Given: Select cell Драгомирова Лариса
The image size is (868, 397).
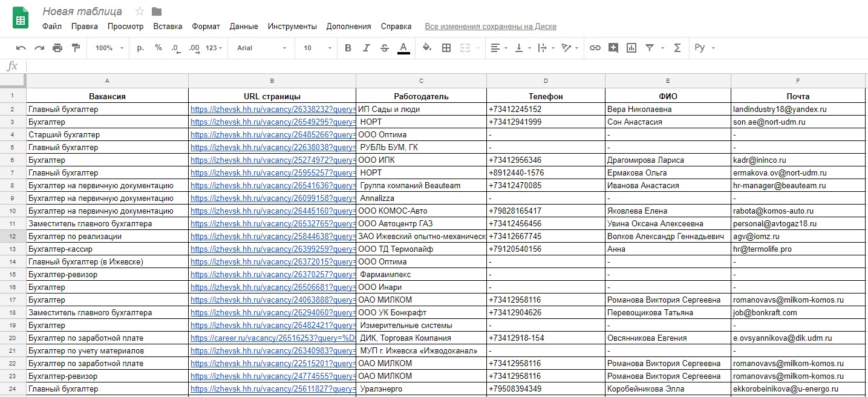Looking at the screenshot, I should pos(668,160).
